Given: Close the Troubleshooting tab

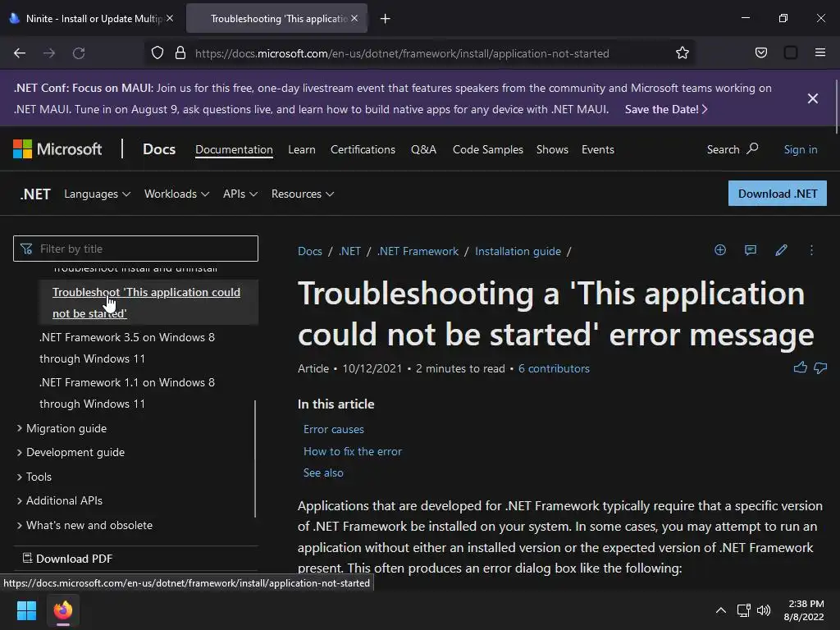Looking at the screenshot, I should pyautogui.click(x=354, y=18).
